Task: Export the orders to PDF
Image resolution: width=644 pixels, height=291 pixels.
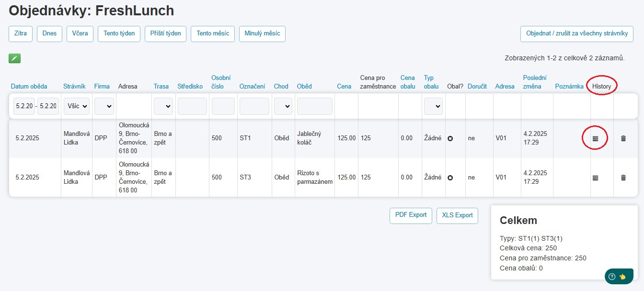Action: 411,215
